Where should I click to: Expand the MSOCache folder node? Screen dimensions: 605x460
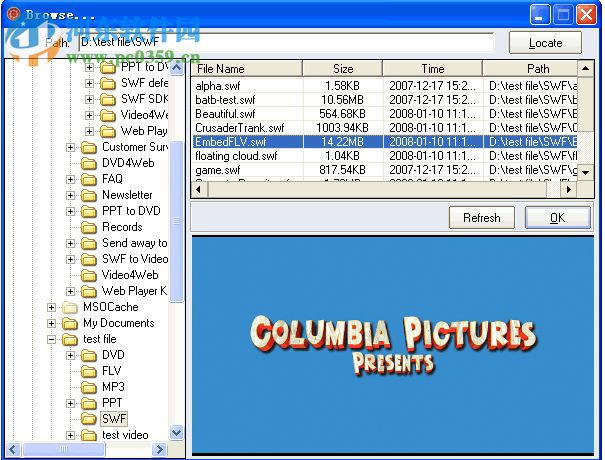[51, 307]
